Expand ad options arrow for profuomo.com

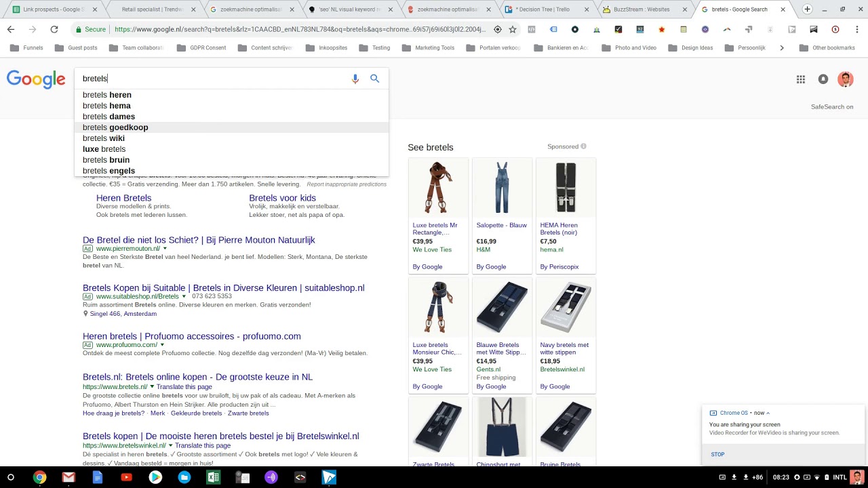(x=162, y=345)
